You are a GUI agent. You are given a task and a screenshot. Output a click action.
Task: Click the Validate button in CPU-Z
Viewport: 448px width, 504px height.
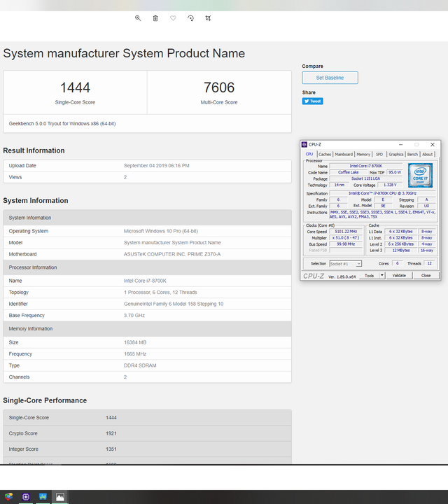399,276
